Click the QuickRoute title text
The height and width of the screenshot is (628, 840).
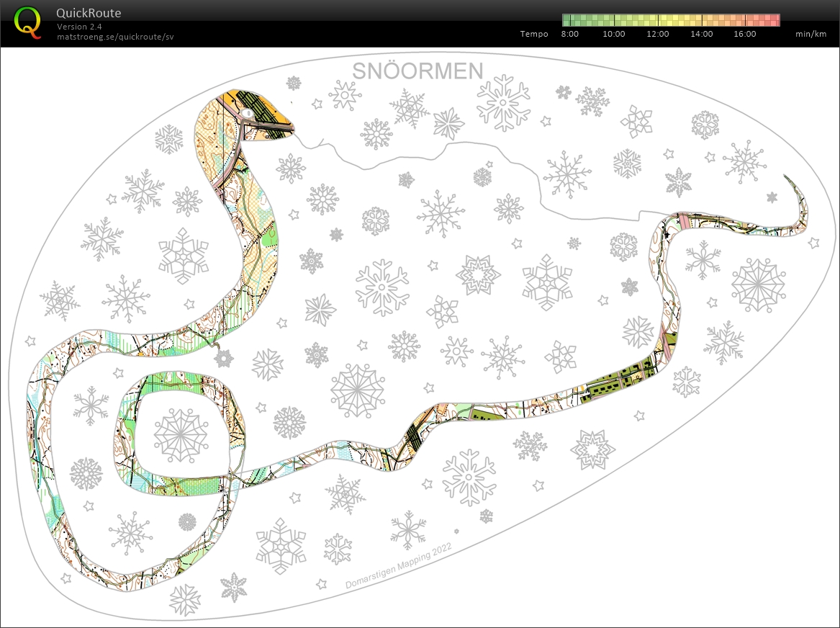tap(89, 13)
